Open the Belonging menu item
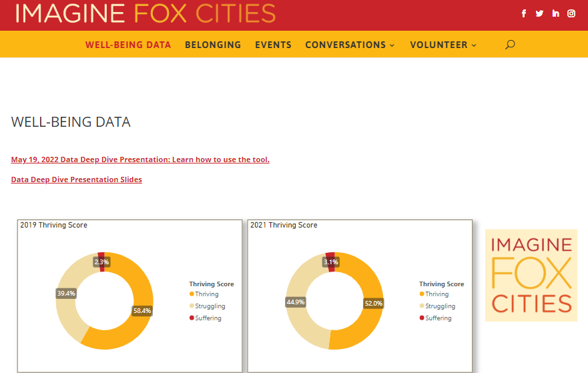This screenshot has width=588, height=373. [x=213, y=45]
